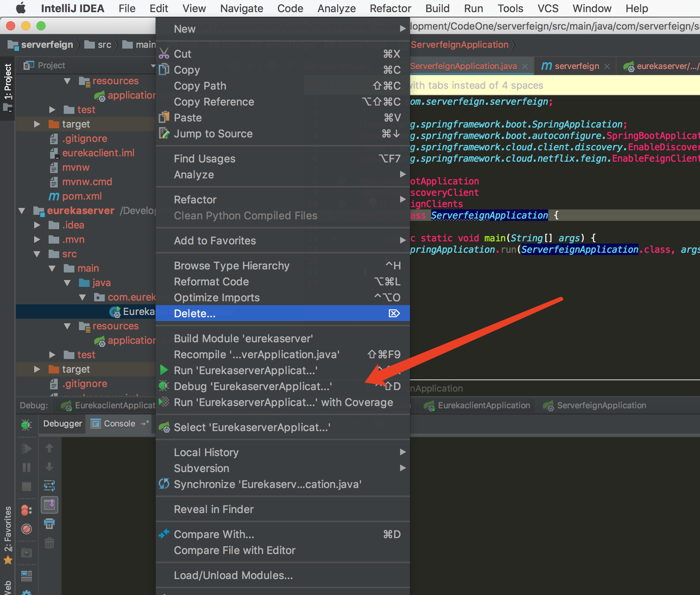Click the green debug bug icon in debug panel
The height and width of the screenshot is (595, 700).
tap(27, 425)
